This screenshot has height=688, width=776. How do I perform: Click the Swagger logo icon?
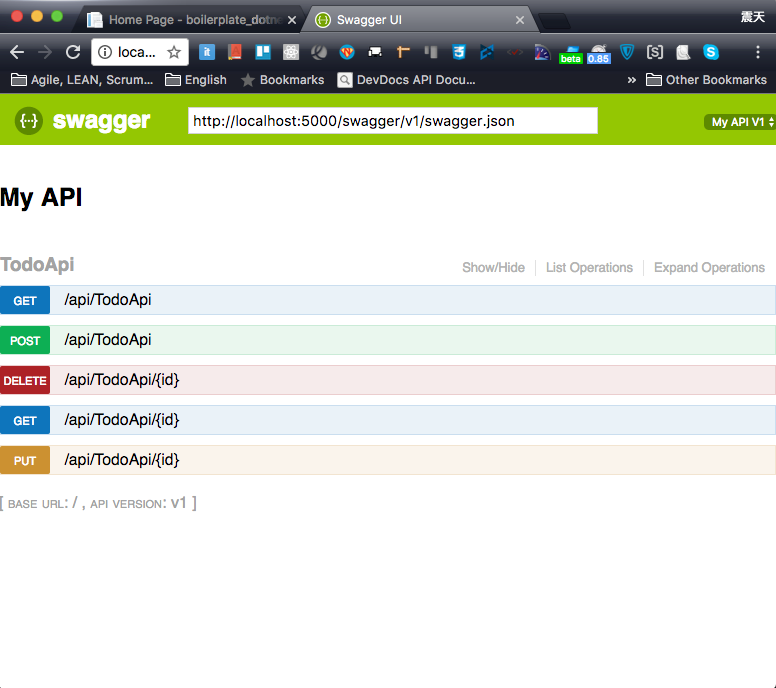pyautogui.click(x=29, y=121)
